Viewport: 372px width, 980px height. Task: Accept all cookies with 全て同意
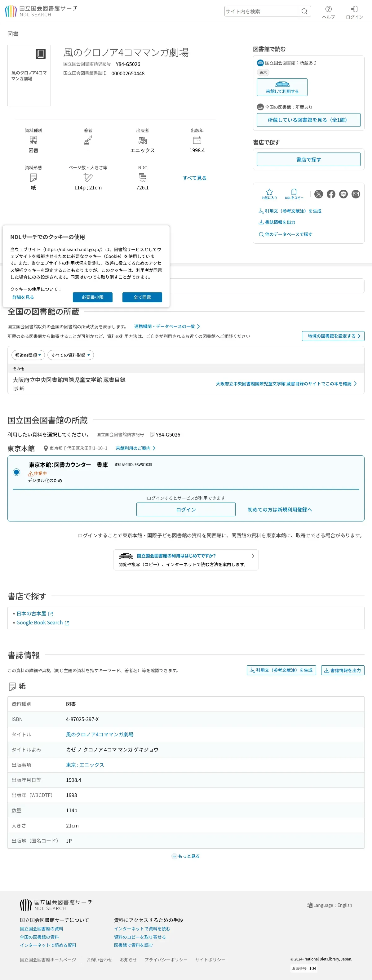(x=142, y=298)
